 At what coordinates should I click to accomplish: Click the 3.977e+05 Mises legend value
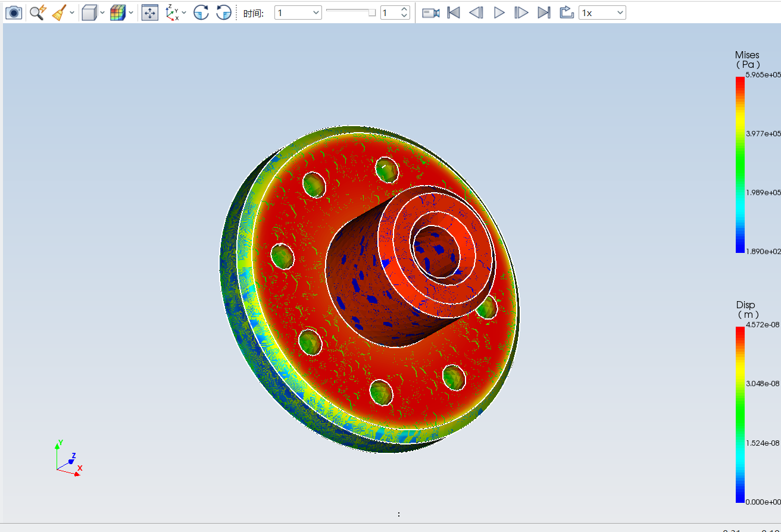pyautogui.click(x=763, y=133)
